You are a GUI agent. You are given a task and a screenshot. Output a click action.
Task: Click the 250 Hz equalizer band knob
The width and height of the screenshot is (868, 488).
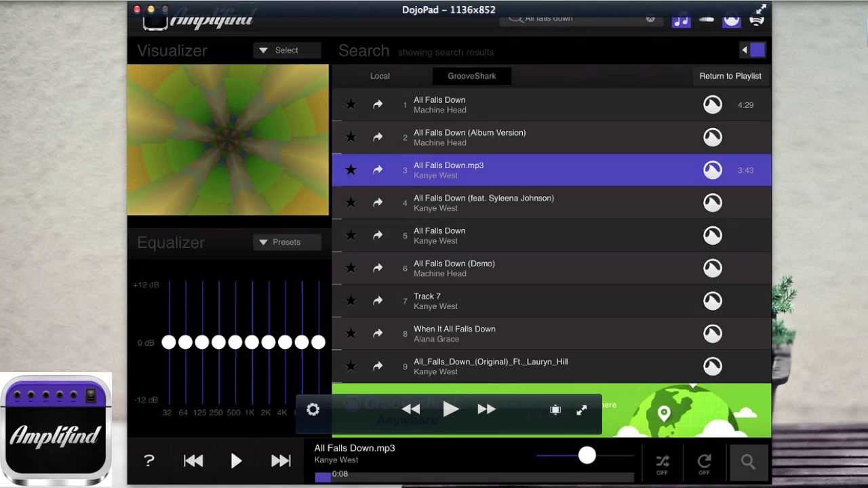pyautogui.click(x=218, y=342)
